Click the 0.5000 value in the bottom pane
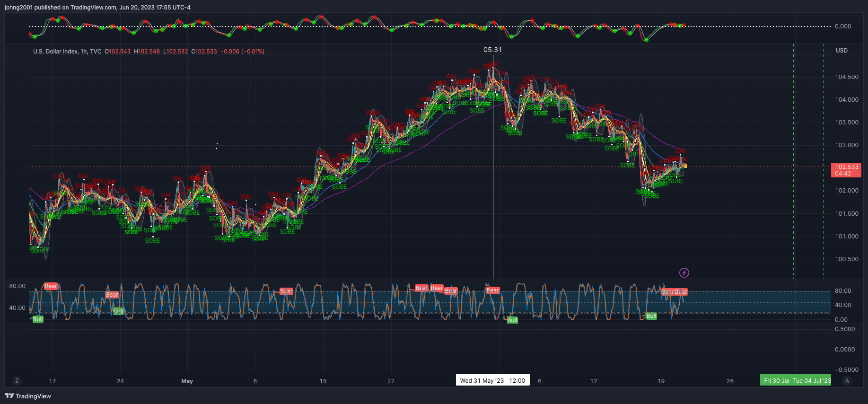868x404 pixels. click(845, 329)
